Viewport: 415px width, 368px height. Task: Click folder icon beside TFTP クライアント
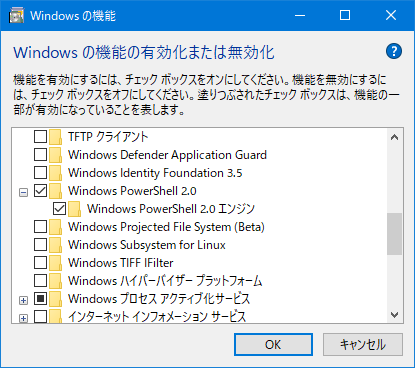tap(55, 137)
